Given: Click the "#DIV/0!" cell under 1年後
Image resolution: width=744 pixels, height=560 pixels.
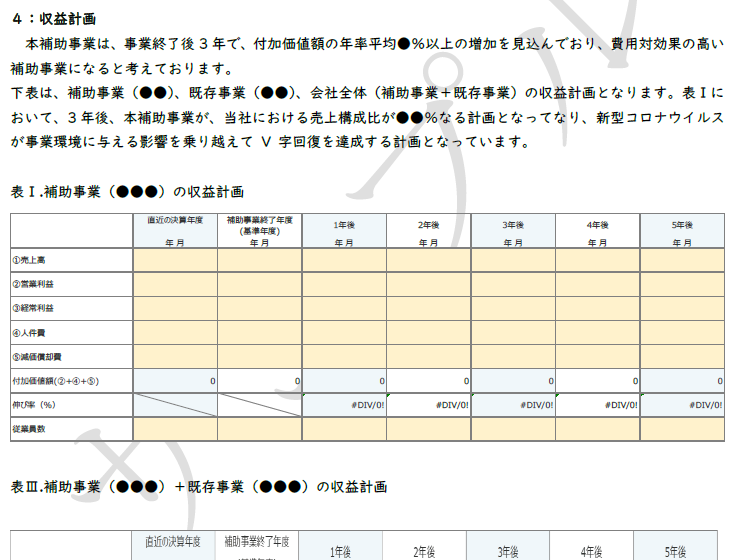Looking at the screenshot, I should (344, 405).
